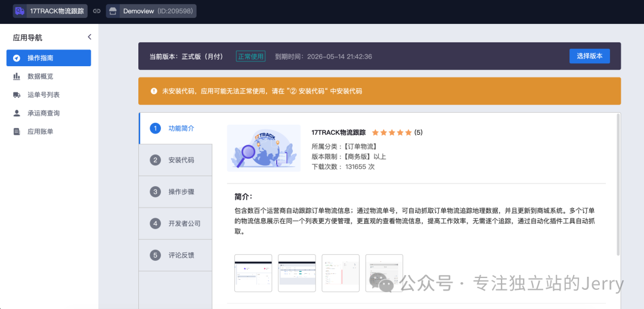Click the 未安装代码 warning message text
644x309 pixels.
coord(262,91)
